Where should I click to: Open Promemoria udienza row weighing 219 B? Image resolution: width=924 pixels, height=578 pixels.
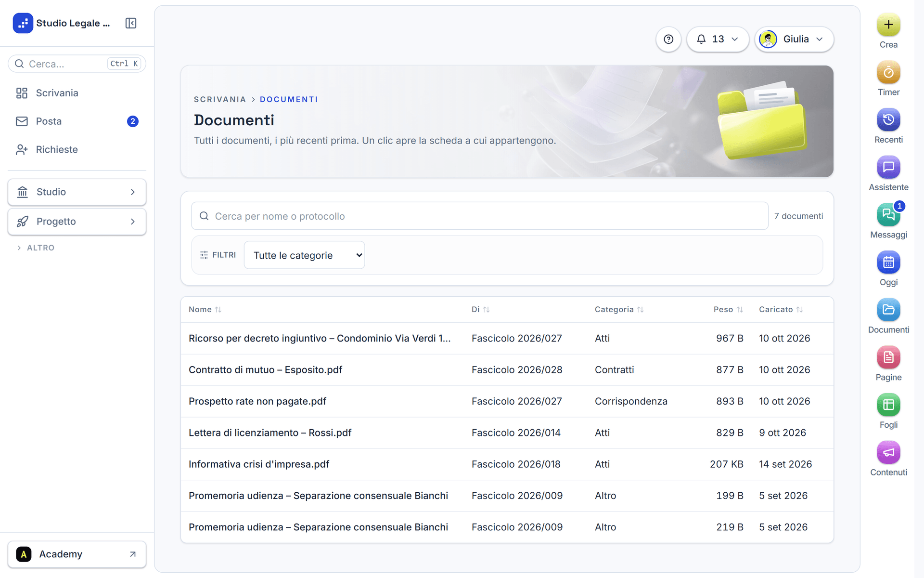pos(507,527)
